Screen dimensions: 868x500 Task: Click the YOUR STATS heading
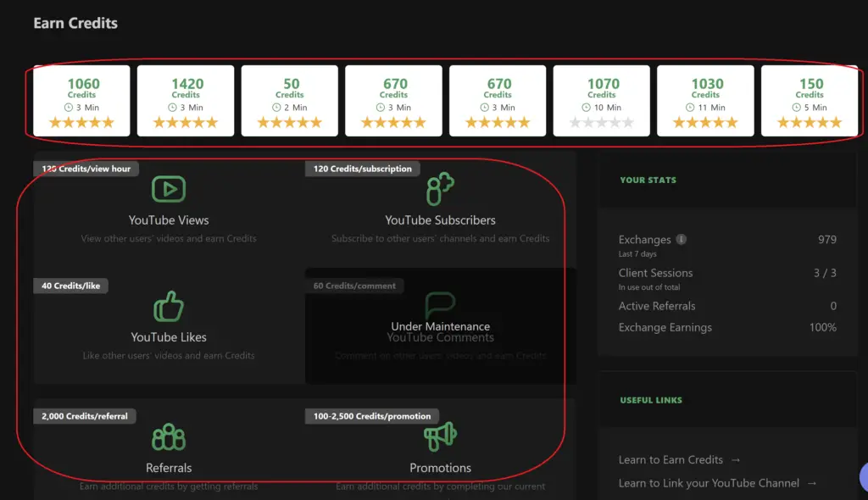(x=648, y=180)
